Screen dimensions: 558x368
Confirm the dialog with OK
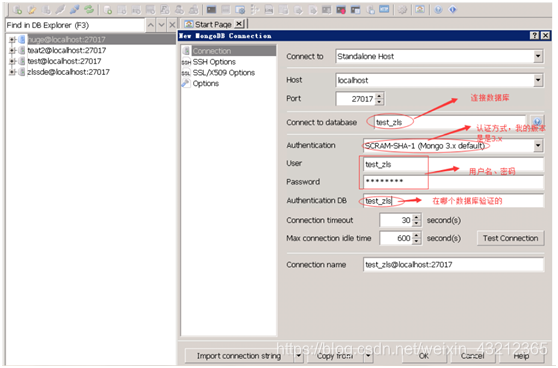tap(423, 356)
